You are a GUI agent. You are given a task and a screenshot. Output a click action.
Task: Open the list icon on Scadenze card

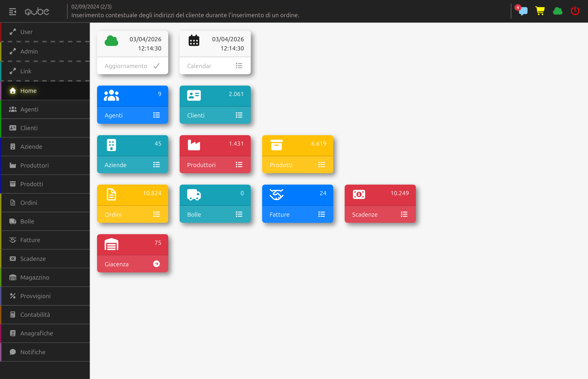point(404,214)
